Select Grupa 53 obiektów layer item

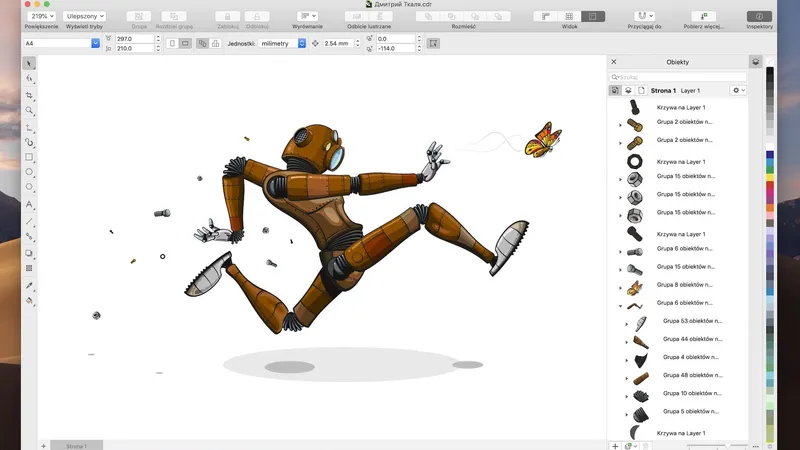691,321
